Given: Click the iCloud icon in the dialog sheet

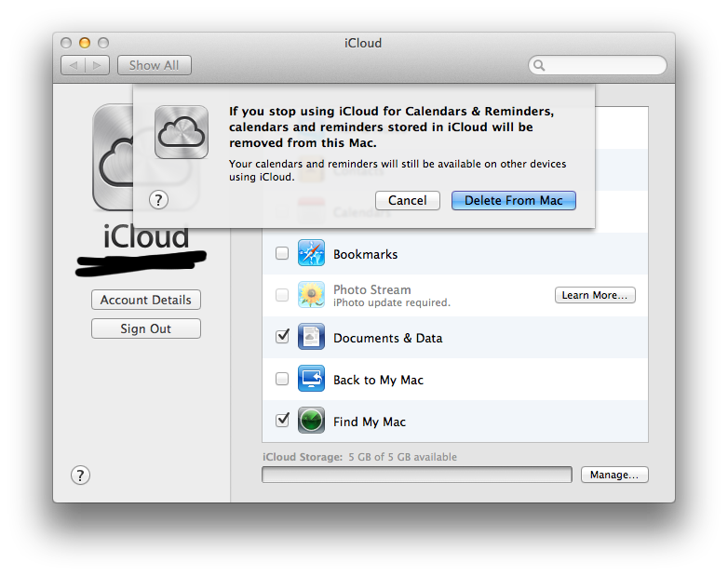Looking at the screenshot, I should 182,132.
